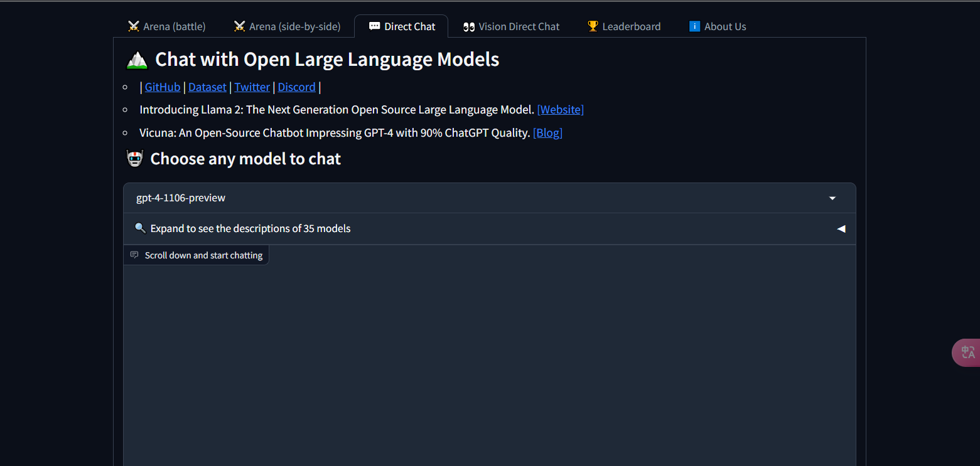This screenshot has height=466, width=980.
Task: Open the Dataset link
Action: (x=207, y=87)
